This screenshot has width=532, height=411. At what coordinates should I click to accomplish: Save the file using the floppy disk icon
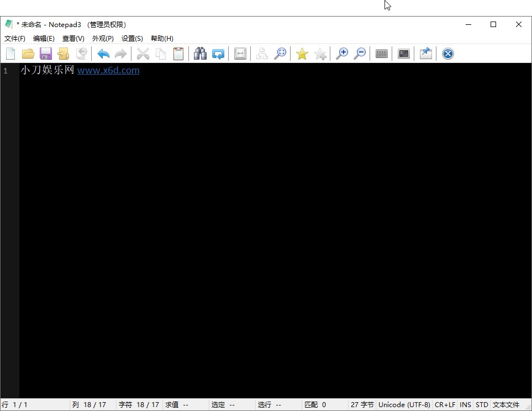point(46,54)
